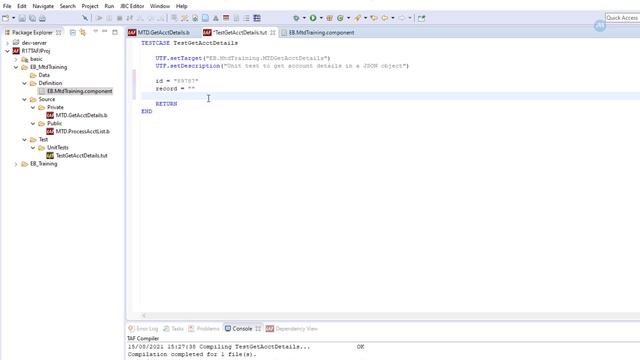Expand the EB_Training folder
Screen dimensions: 640x360
(16, 164)
